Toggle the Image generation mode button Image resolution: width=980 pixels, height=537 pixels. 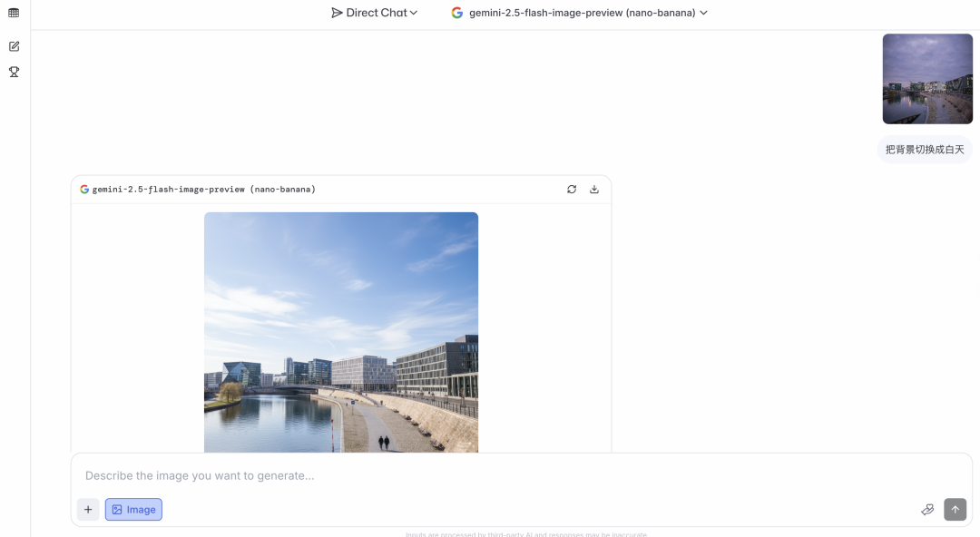(133, 509)
